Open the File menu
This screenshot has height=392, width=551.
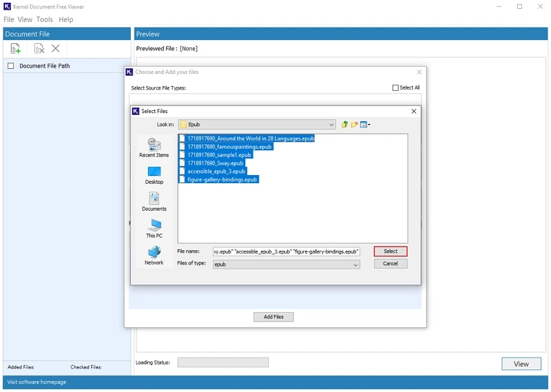coord(9,19)
